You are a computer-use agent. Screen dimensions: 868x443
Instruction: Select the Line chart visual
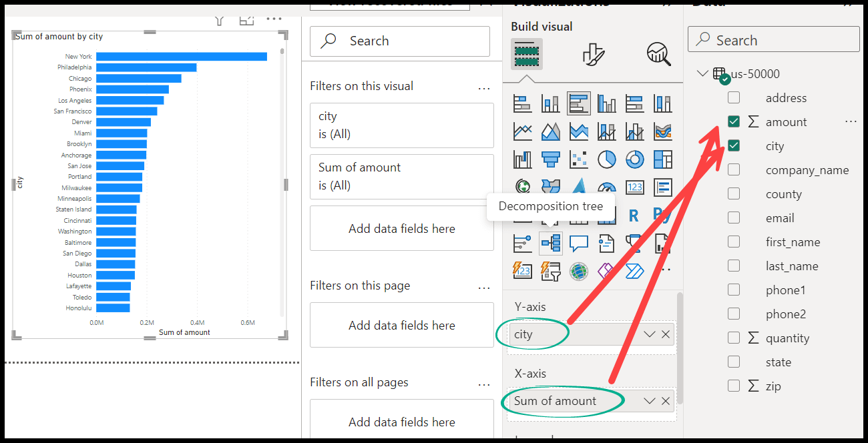[x=522, y=131]
